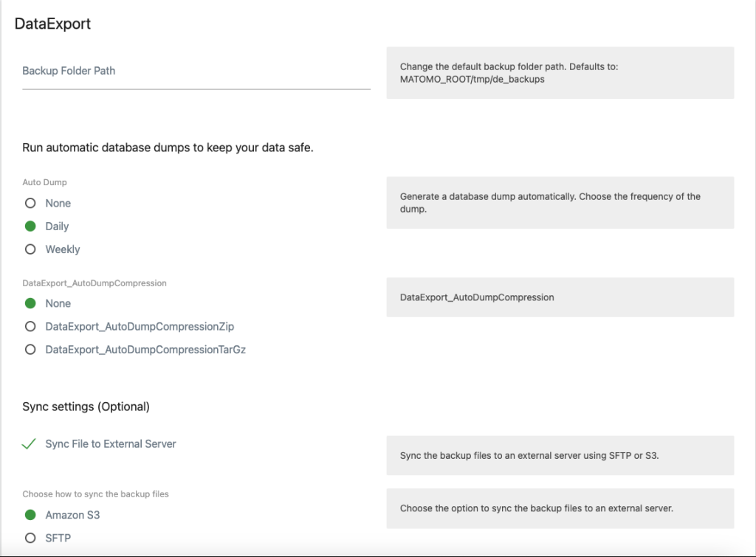Image resolution: width=756 pixels, height=557 pixels.
Task: Click the 'Choose how to sync the backup files' label
Action: 96,494
